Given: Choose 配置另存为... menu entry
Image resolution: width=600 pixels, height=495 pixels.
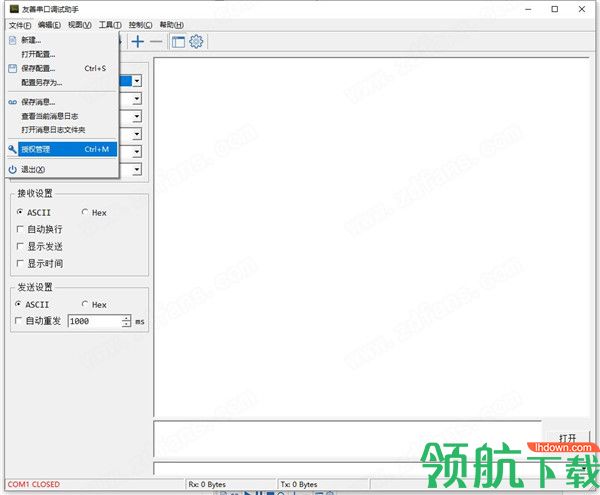Looking at the screenshot, I should [x=62, y=83].
